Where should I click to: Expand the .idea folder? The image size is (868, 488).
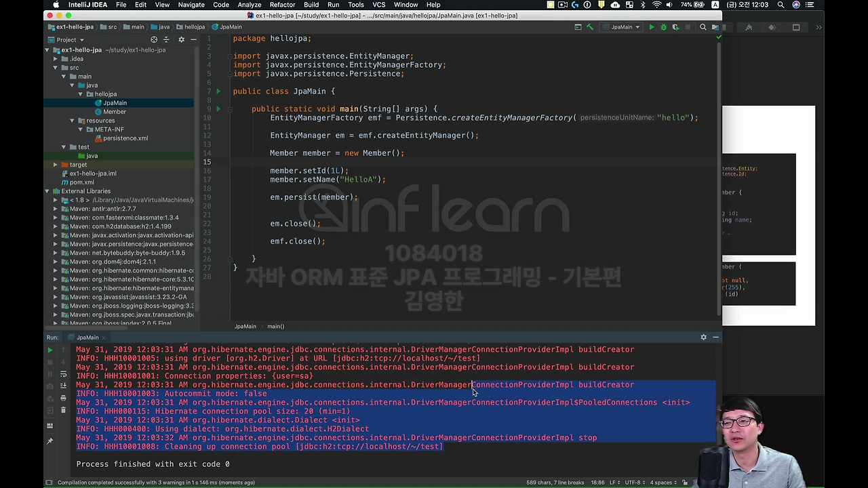(56, 59)
